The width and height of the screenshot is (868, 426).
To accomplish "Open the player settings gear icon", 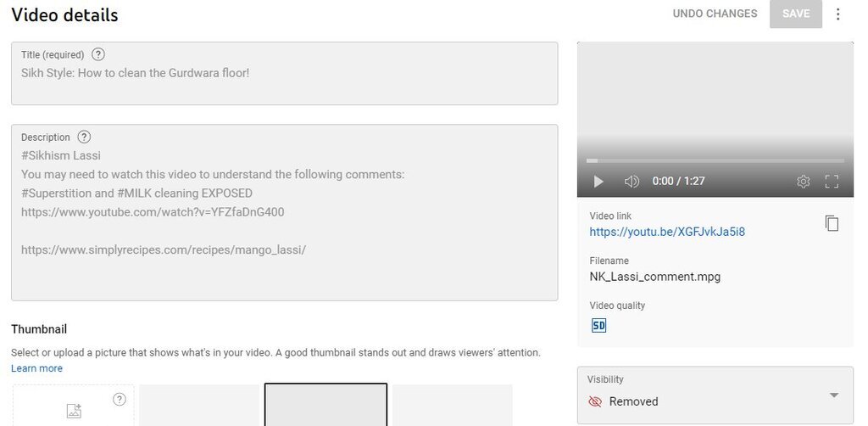I will tap(804, 181).
